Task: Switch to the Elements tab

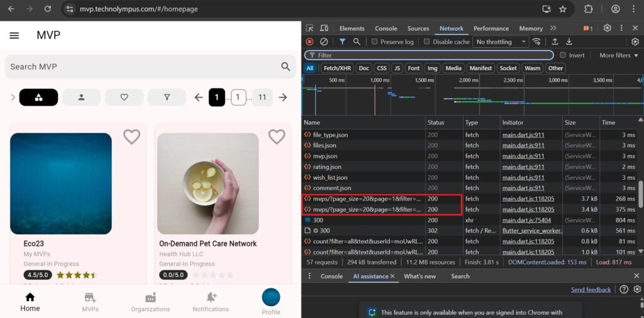Action: 352,28
